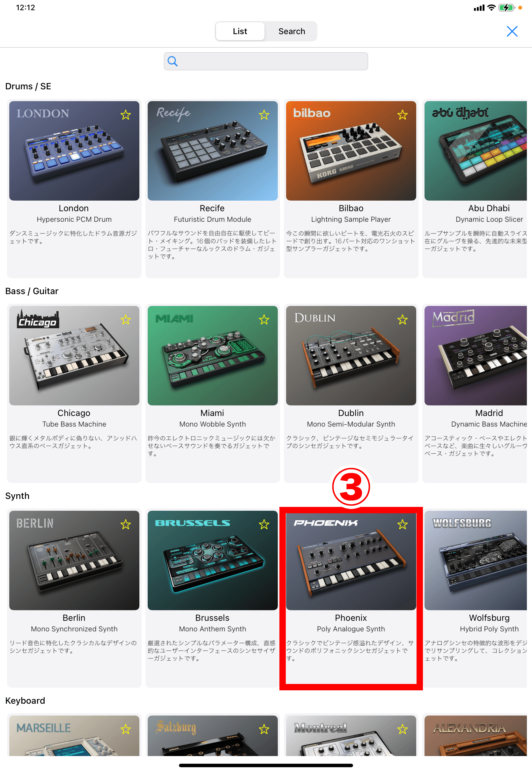Close the gadget selector with X
532x772 pixels.
[x=512, y=31]
